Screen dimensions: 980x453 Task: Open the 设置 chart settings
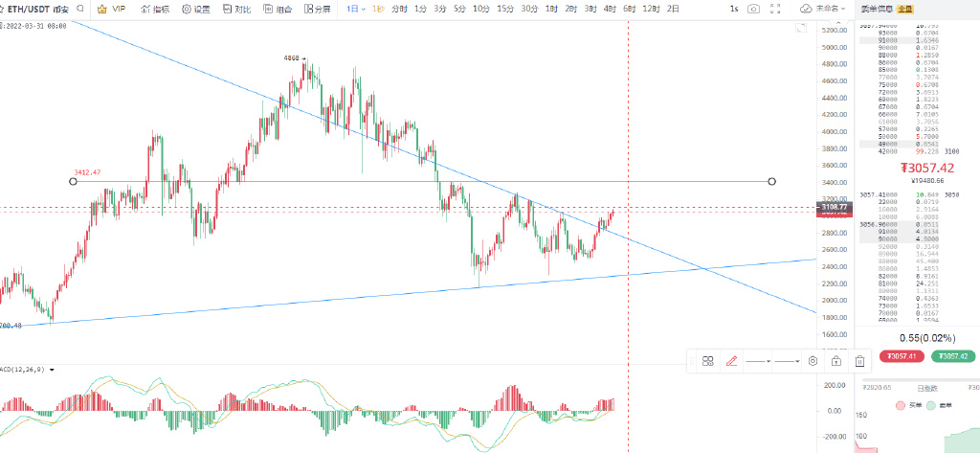click(195, 9)
